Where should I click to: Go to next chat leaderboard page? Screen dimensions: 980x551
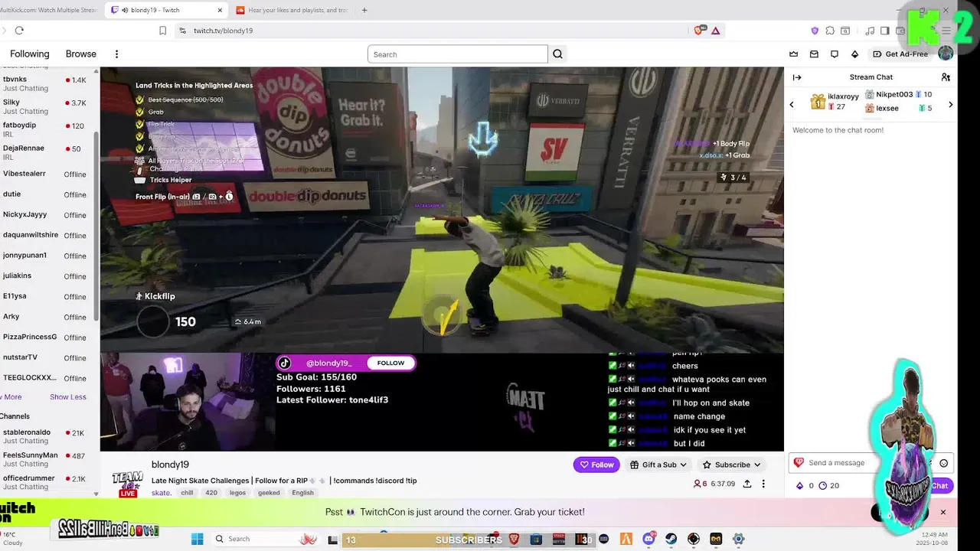click(951, 104)
